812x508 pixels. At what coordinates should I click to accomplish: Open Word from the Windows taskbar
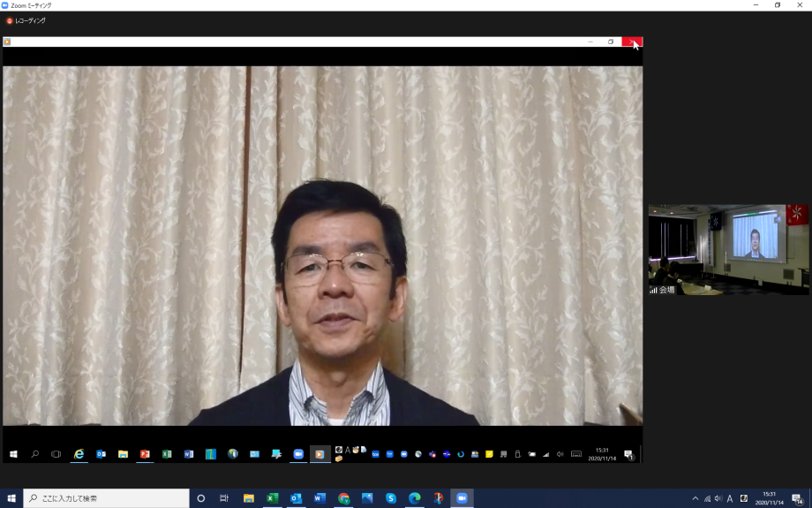pos(320,498)
